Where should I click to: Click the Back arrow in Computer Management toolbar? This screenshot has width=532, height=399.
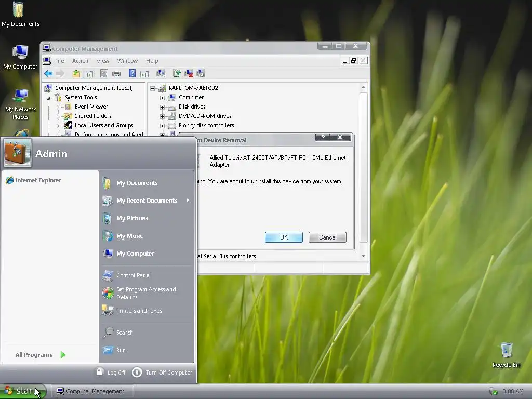click(x=48, y=73)
